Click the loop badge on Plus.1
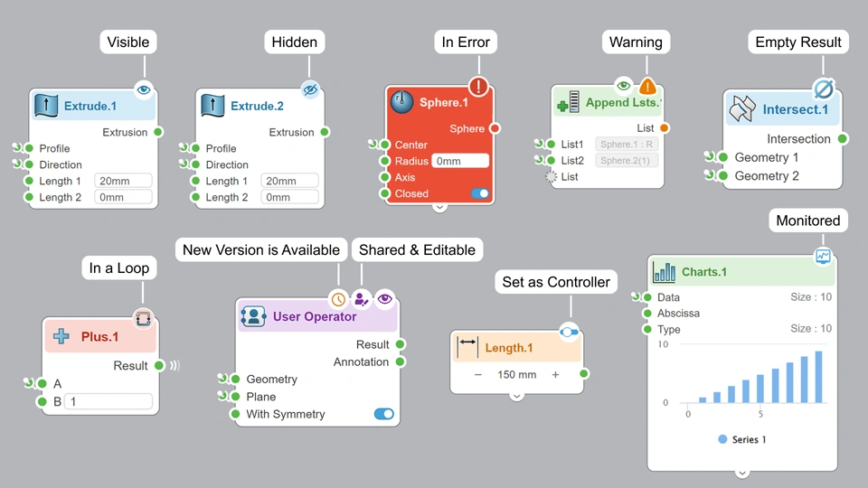868x488 pixels. pyautogui.click(x=144, y=319)
